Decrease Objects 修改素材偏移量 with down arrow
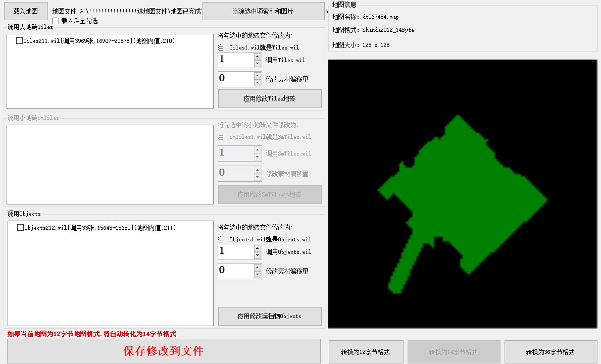 click(x=258, y=275)
